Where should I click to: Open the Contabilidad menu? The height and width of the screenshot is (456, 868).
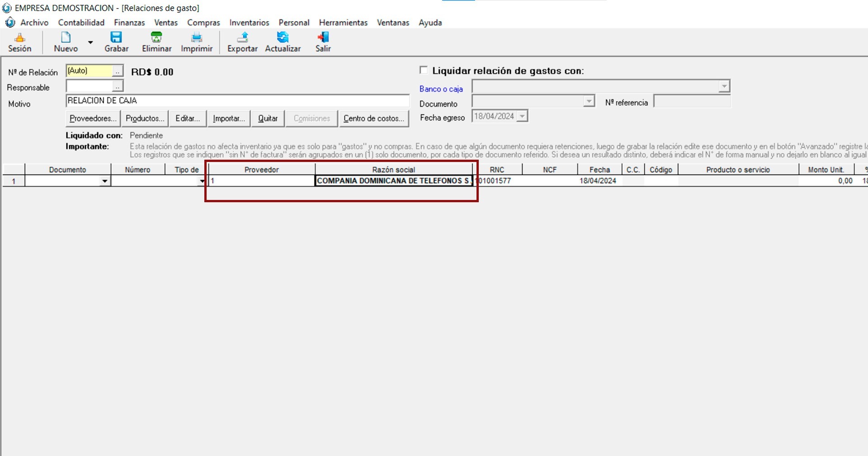pos(81,23)
